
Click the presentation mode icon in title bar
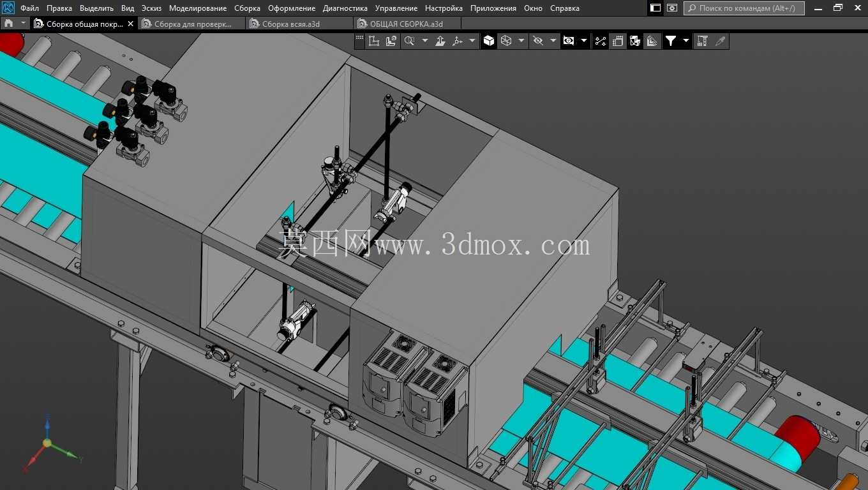pos(672,8)
